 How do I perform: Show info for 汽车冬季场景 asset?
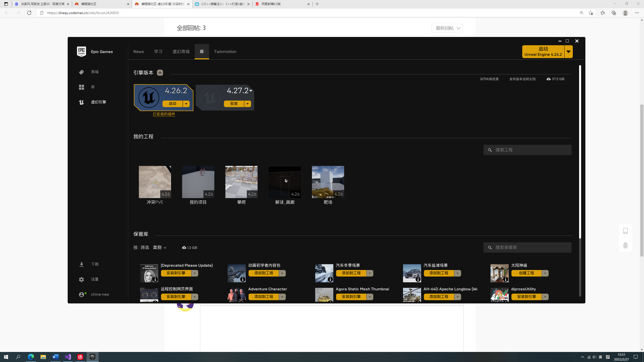330,279
